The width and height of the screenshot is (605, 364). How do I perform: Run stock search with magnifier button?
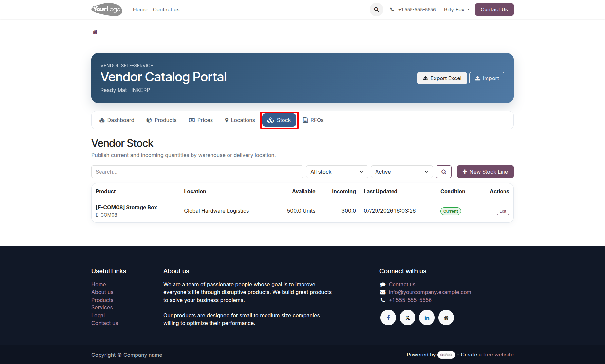click(x=444, y=172)
